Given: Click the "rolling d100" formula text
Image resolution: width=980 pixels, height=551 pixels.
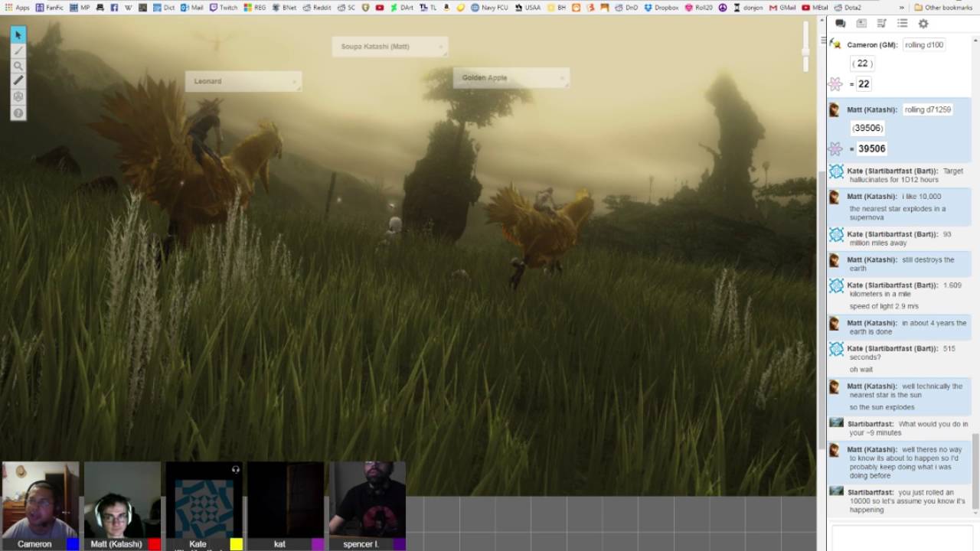Looking at the screenshot, I should [x=924, y=45].
